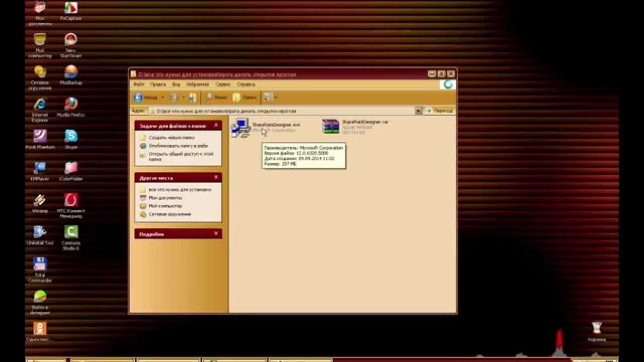Click inside the address bar path field
Image resolution: width=644 pixels, height=362 pixels.
[x=282, y=111]
